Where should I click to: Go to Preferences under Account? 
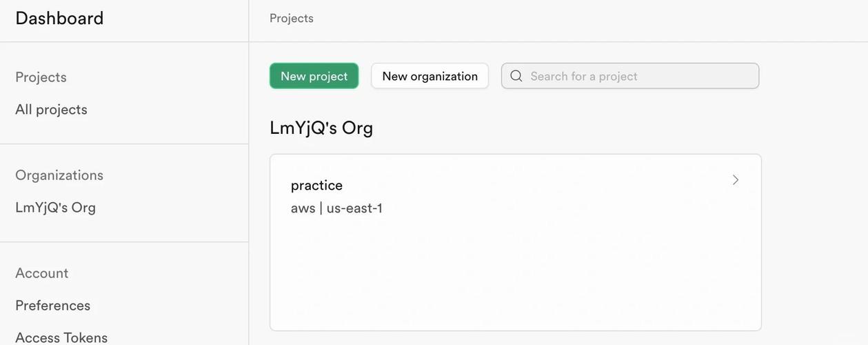pyautogui.click(x=52, y=306)
